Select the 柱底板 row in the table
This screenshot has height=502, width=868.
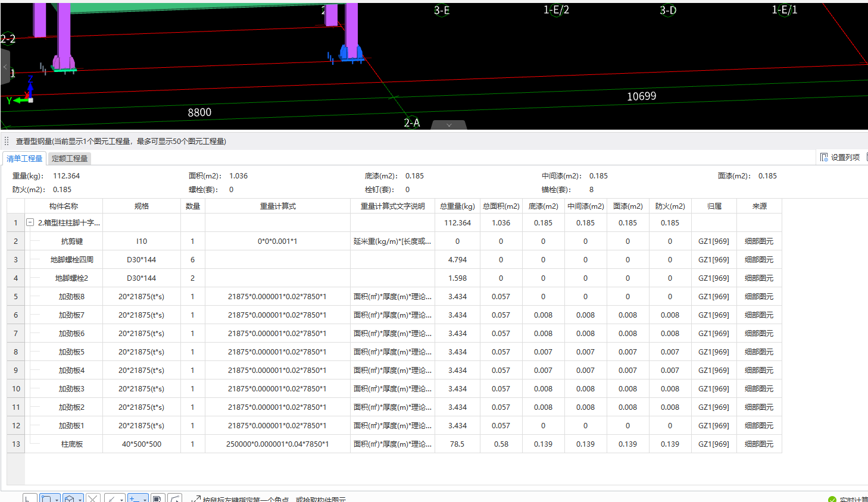tap(394, 444)
